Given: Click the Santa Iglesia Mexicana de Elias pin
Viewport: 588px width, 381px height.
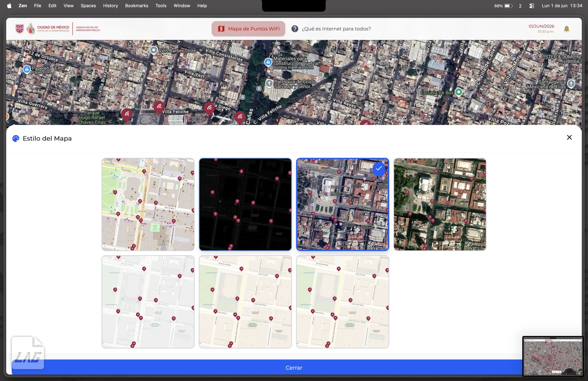Looking at the screenshot, I should pyautogui.click(x=571, y=84).
